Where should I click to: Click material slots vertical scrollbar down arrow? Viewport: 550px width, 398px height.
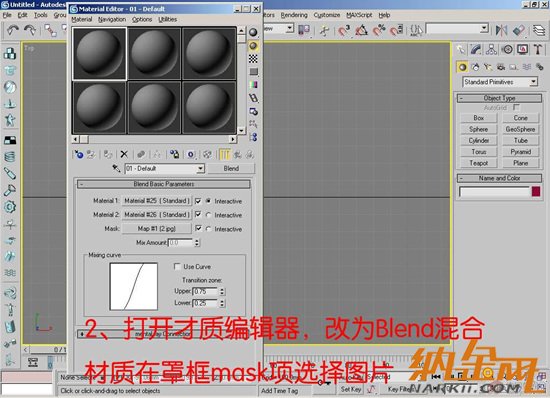coord(241,130)
